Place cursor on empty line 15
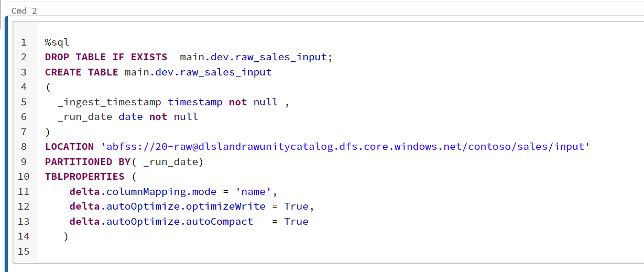Viewport: 644px width, 272px height. tap(341, 252)
